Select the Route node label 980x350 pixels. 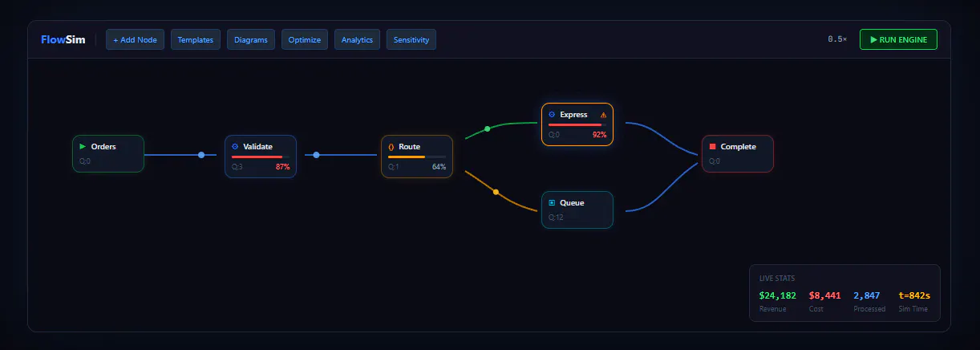coord(410,147)
